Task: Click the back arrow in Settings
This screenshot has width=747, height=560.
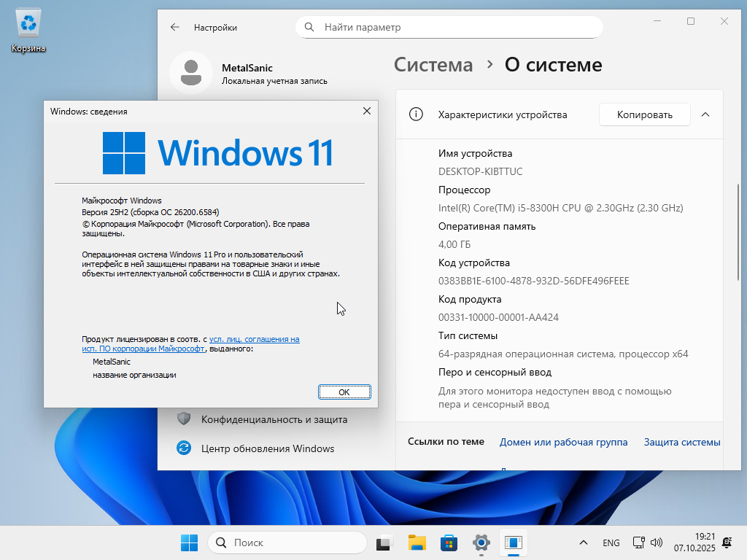Action: point(175,28)
